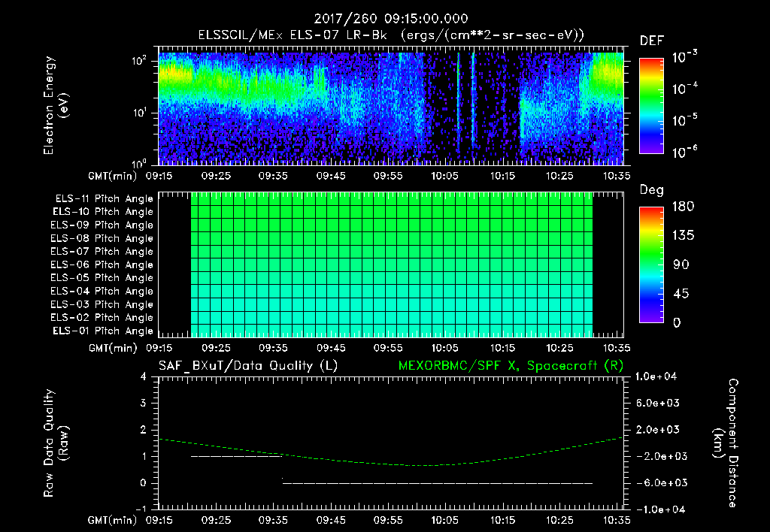The height and width of the screenshot is (532, 770).
Task: Click the 10:35 label on data quality time axis
Action: [617, 520]
